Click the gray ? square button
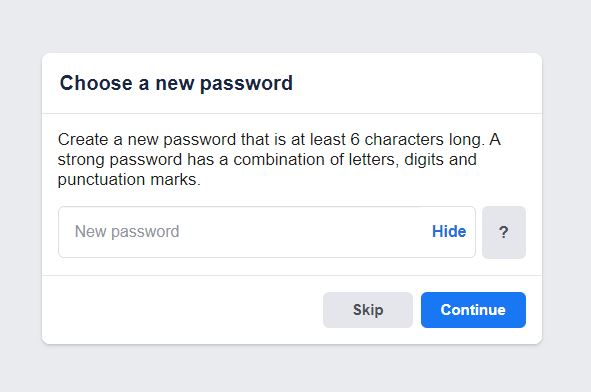The height and width of the screenshot is (392, 591). [x=504, y=232]
